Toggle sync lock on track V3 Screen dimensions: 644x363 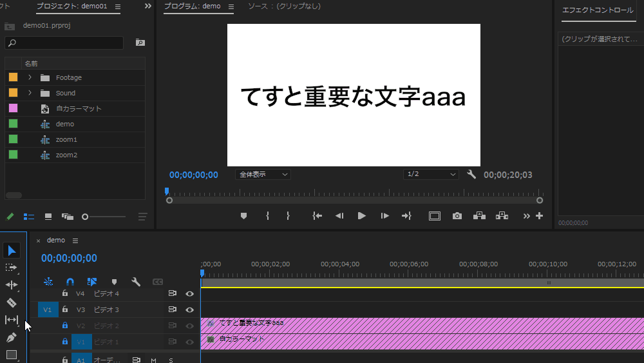tap(173, 309)
